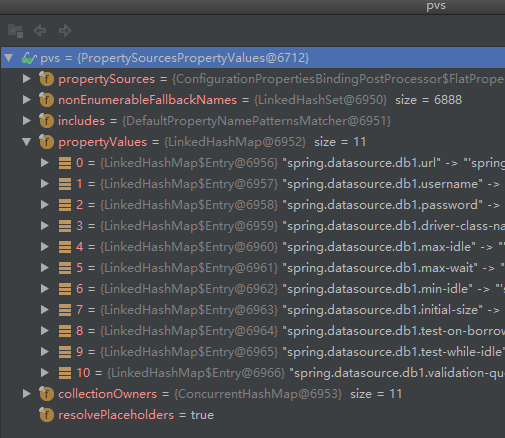Viewport: 505px width, 438px height.
Task: Click the field icon beside collectionOwners
Action: click(46, 393)
